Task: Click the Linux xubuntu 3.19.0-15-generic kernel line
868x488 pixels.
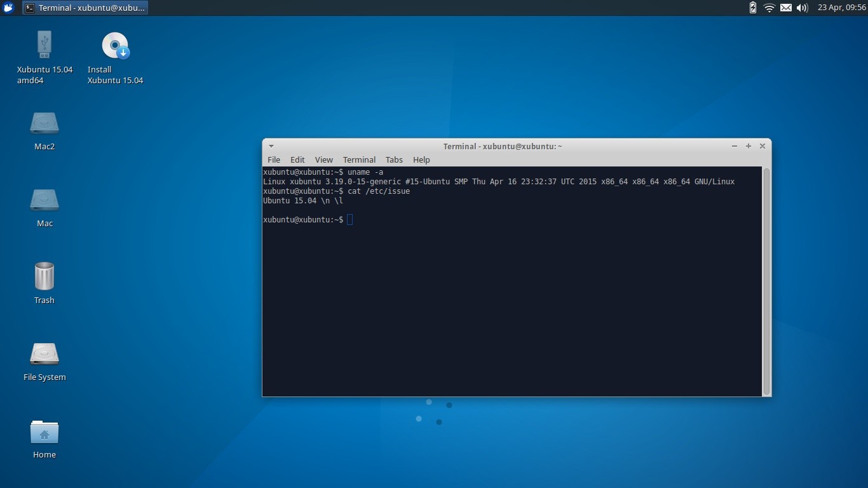Action: click(x=499, y=182)
